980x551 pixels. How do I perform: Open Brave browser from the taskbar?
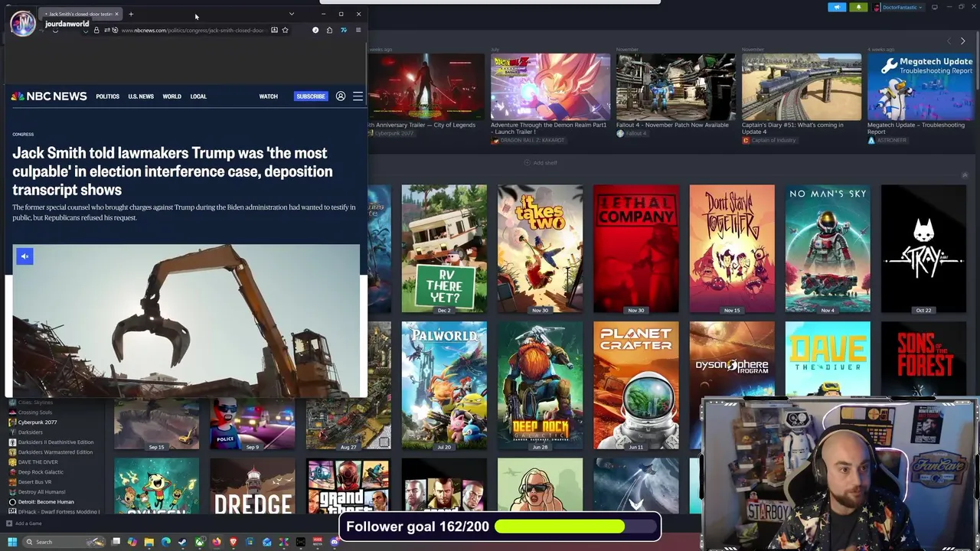click(x=234, y=542)
